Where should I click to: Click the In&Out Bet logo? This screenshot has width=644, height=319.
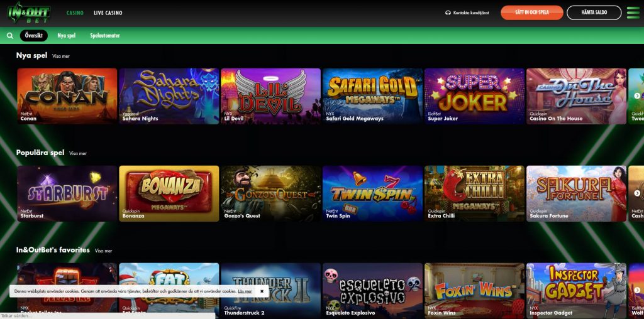[x=29, y=13]
